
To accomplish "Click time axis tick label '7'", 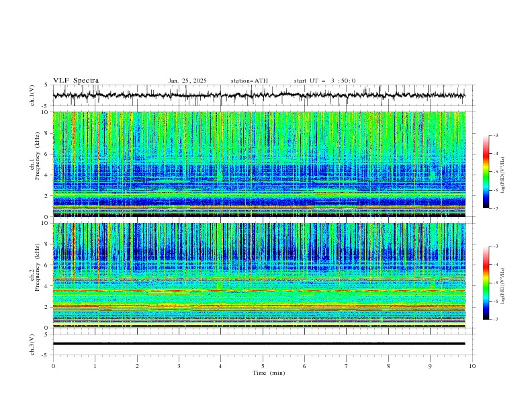I will [x=347, y=366].
